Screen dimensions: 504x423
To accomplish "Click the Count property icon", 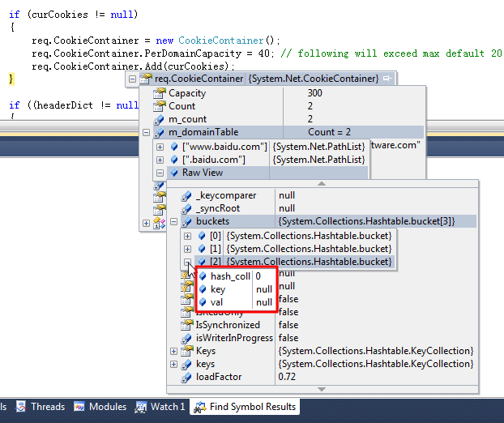I will coord(160,106).
